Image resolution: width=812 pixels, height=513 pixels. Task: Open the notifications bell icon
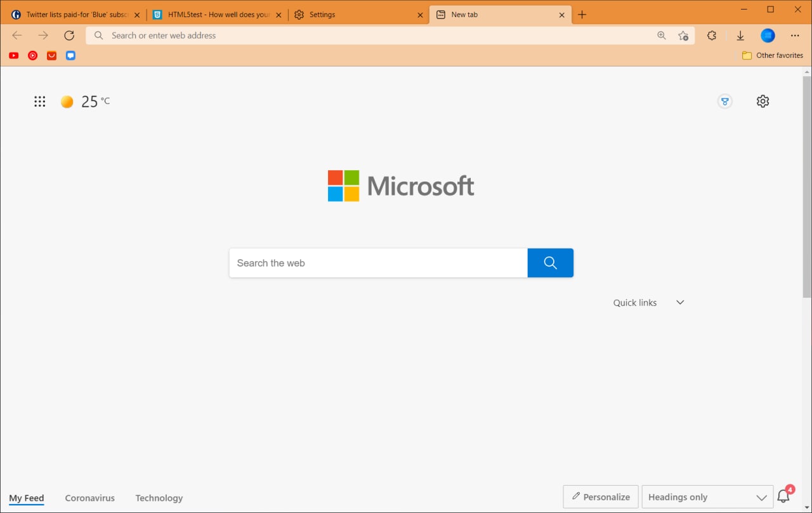784,496
